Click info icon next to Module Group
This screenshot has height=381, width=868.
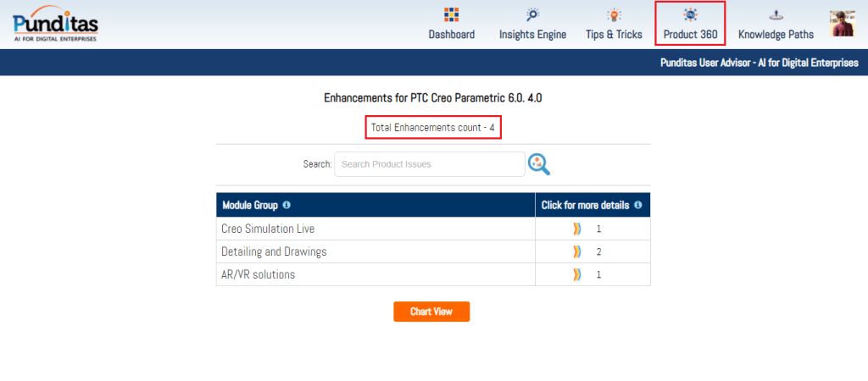click(287, 206)
